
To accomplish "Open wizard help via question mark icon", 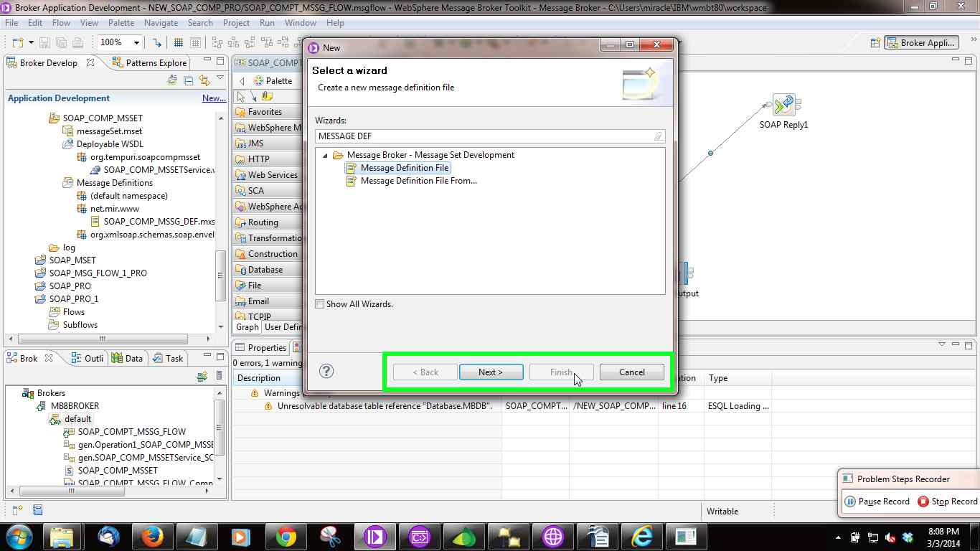I will coord(326,371).
